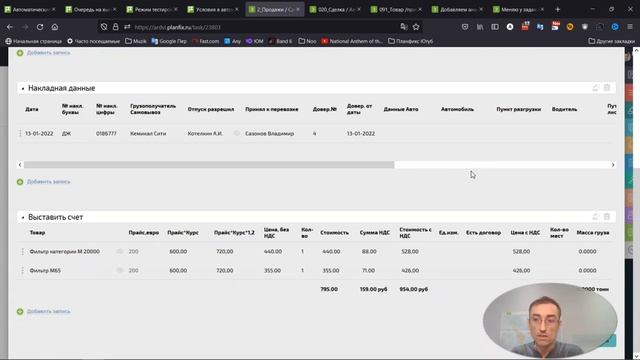Open the Fast.com bookmark
Image resolution: width=640 pixels, height=360 pixels.
coord(206,41)
